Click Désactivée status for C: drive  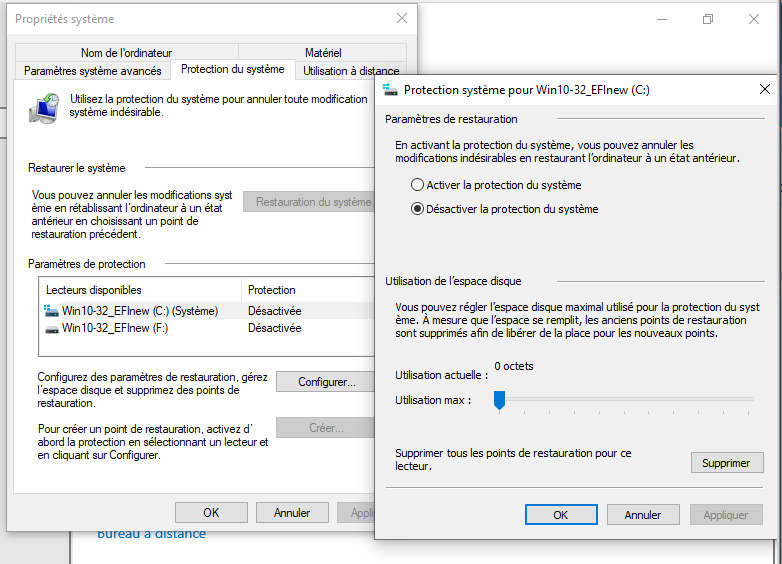(x=275, y=311)
